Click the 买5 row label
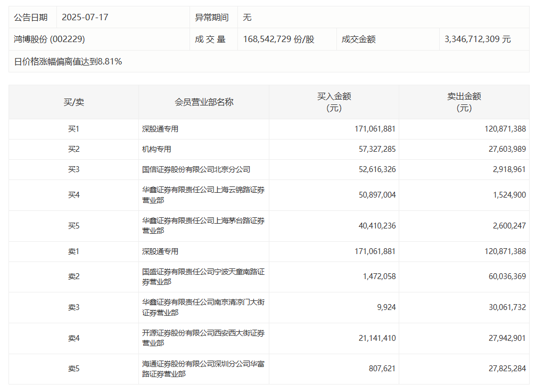The width and height of the screenshot is (535, 392). pos(73,226)
